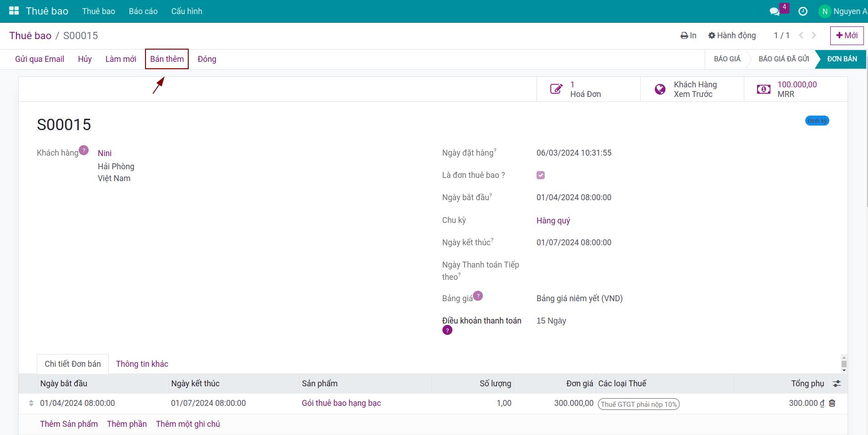
Task: Toggle the 'Là đơn thuê bao' checkbox
Action: pos(541,175)
